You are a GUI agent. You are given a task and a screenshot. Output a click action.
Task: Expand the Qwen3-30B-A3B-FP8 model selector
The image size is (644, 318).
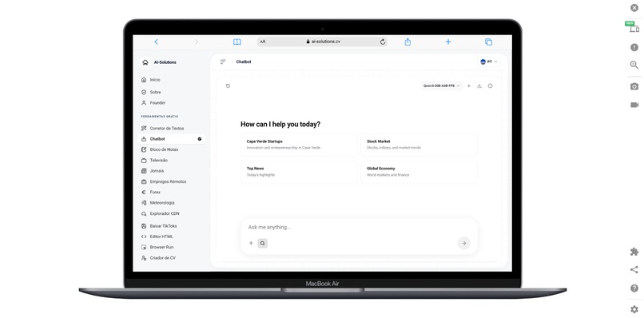pos(442,85)
